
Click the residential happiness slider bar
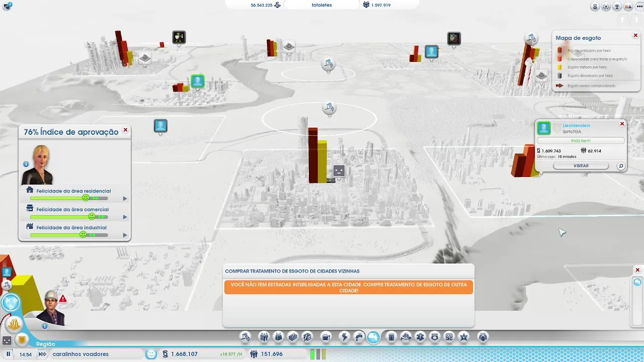69,198
